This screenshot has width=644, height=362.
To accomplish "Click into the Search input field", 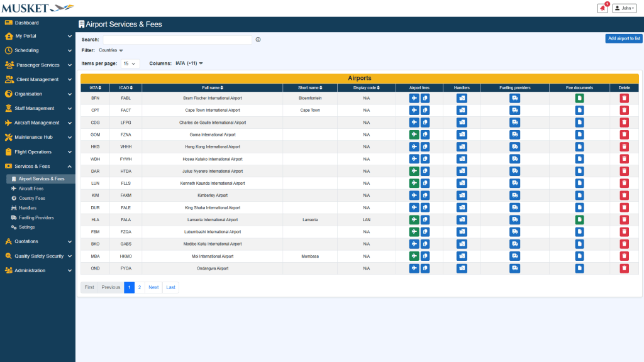I will click(177, 40).
